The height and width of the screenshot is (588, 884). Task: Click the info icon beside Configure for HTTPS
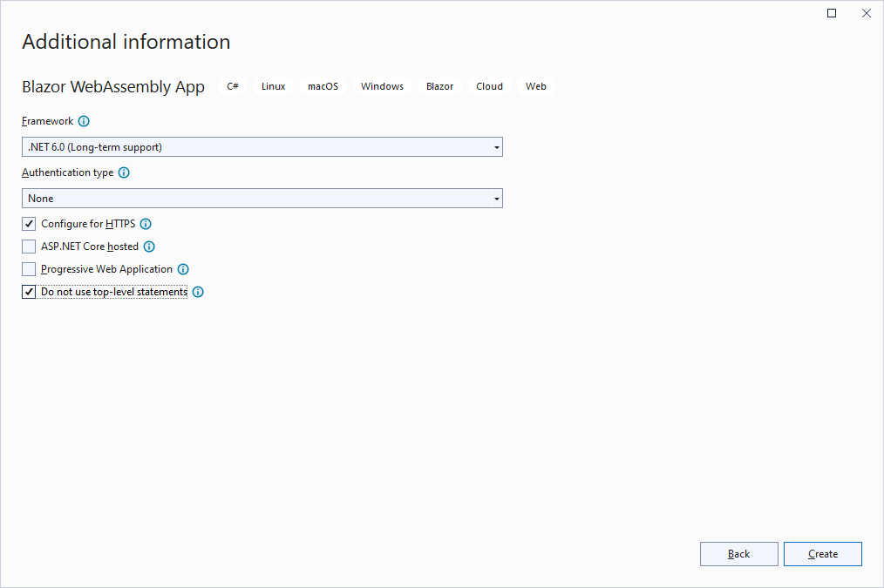[x=145, y=224]
